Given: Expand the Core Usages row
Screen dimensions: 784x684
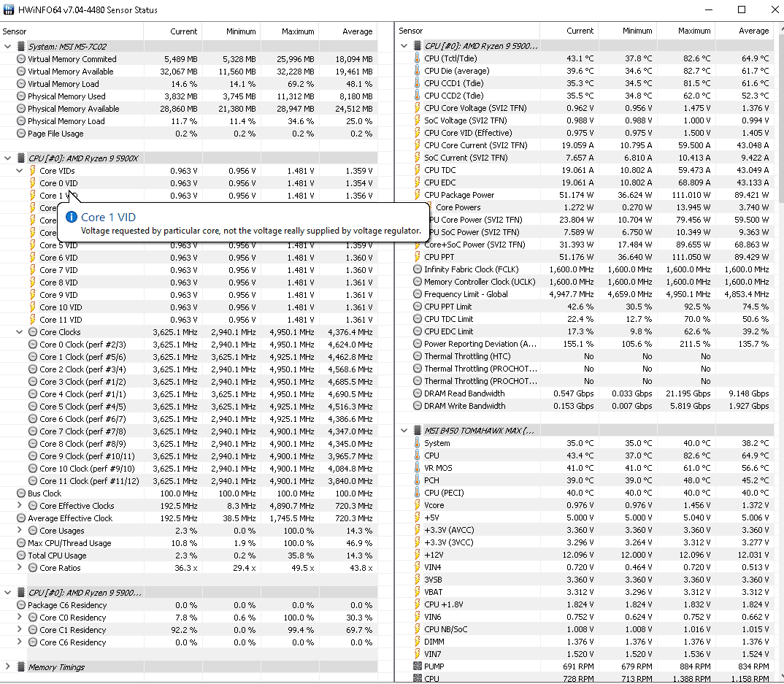Looking at the screenshot, I should click(19, 530).
